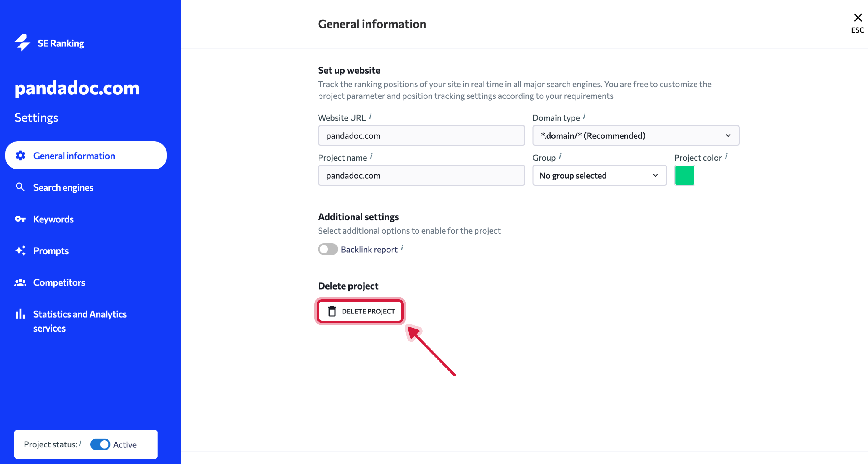Image resolution: width=868 pixels, height=464 pixels.
Task: Switch to the Search engines section
Action: (x=63, y=187)
